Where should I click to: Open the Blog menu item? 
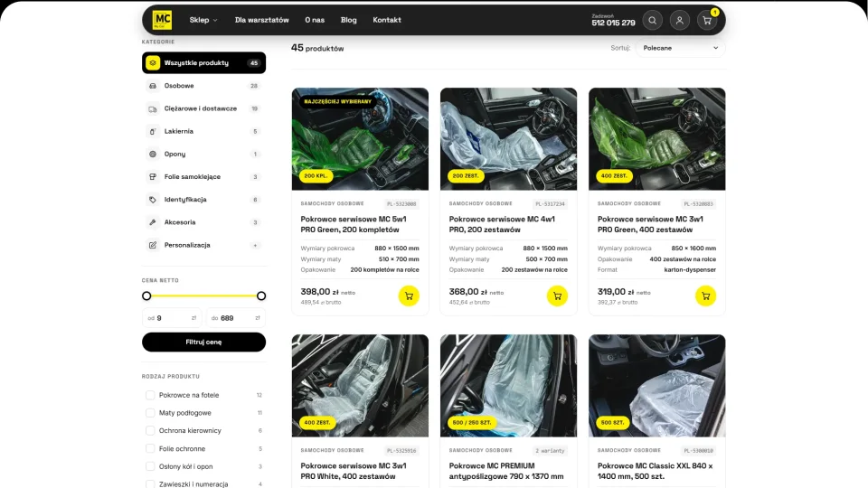(349, 20)
